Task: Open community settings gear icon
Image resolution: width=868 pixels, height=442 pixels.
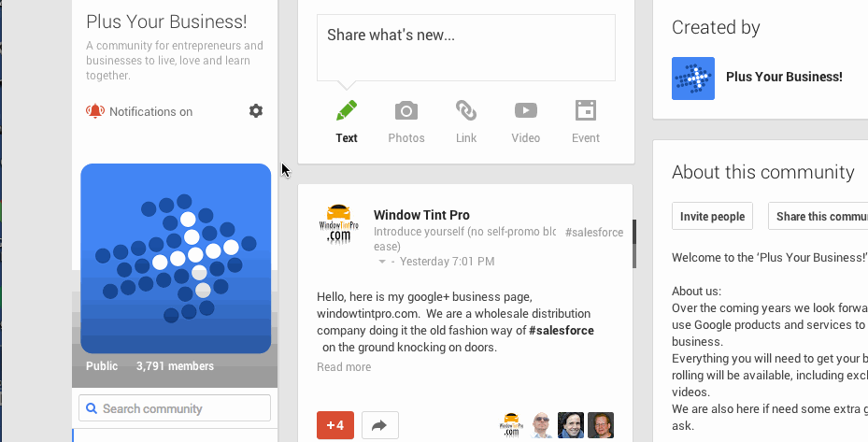Action: pos(256,111)
